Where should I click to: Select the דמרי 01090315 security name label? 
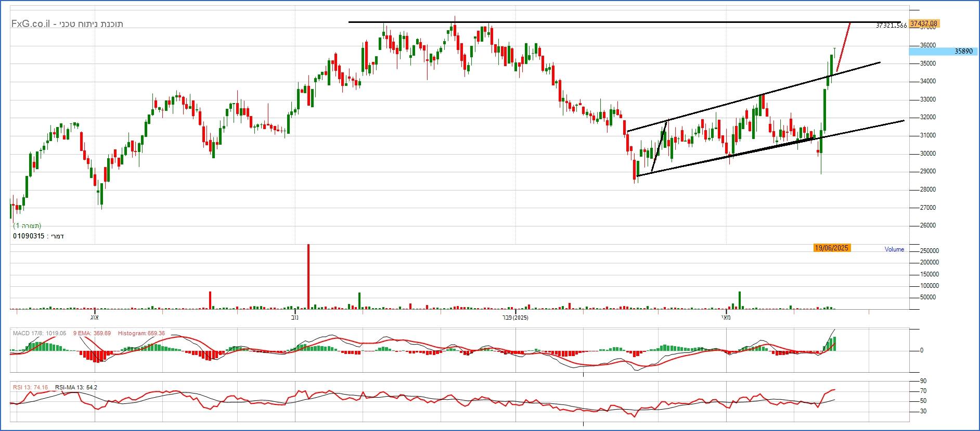coord(38,236)
